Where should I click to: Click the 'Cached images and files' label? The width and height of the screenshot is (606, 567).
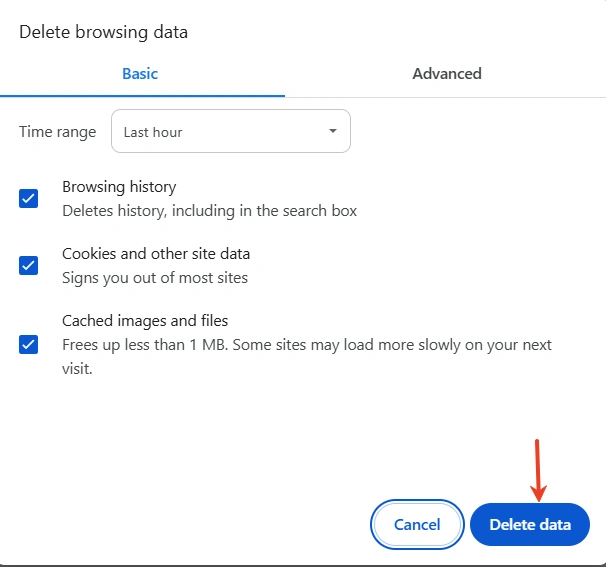click(145, 321)
